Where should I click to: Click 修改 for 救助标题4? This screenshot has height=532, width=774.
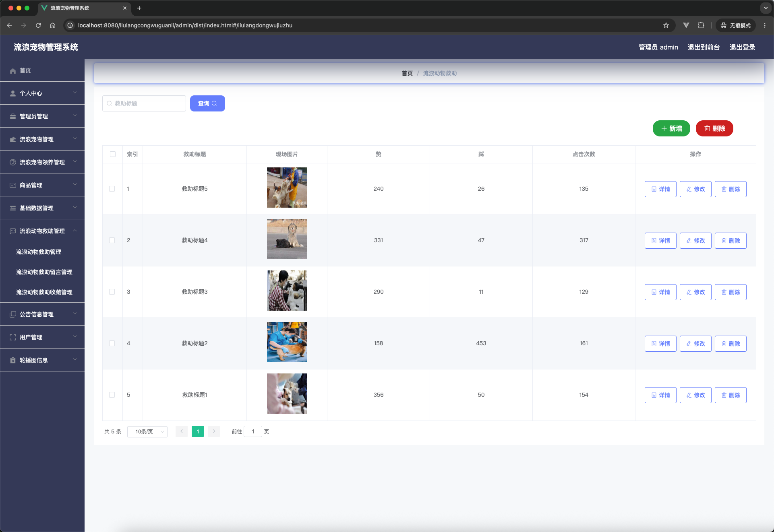tap(695, 241)
